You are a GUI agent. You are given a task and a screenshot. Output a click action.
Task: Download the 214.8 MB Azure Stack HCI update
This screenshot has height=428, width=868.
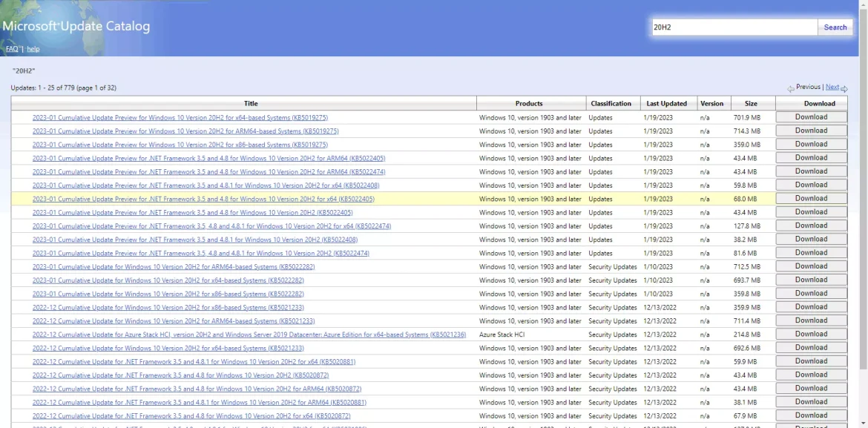pyautogui.click(x=811, y=335)
